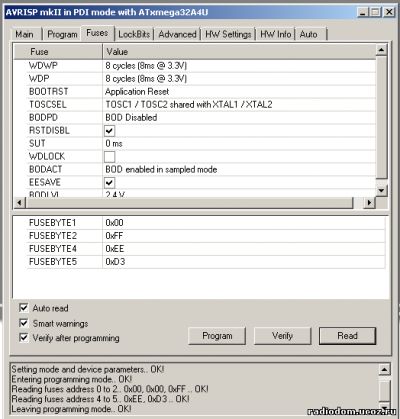Toggle the RSTDISBL fuse checkbox
Screen dimensions: 400x419
coord(110,131)
